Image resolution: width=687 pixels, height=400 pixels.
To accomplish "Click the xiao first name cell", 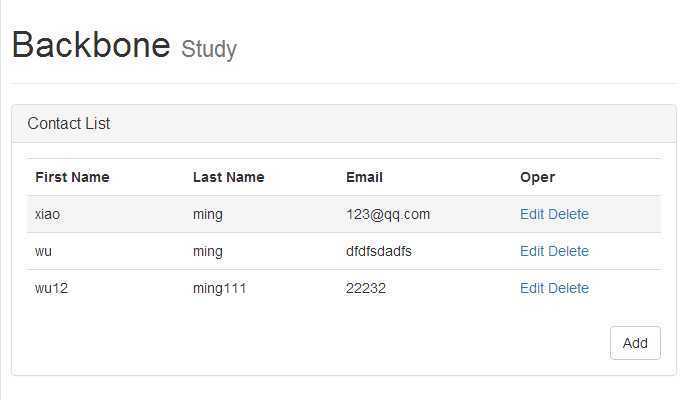I will tap(47, 214).
